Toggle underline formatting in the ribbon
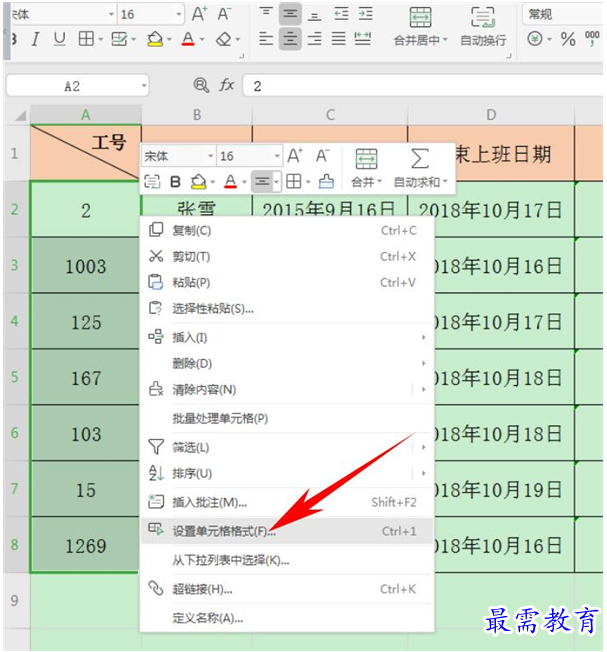Screen dimensions: 607x652 coord(60,40)
